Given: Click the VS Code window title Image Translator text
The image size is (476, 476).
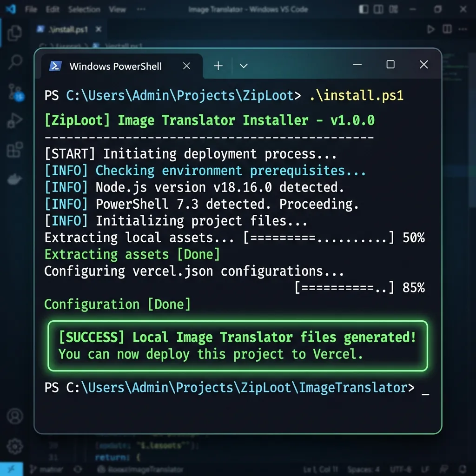Looking at the screenshot, I should pos(248,9).
